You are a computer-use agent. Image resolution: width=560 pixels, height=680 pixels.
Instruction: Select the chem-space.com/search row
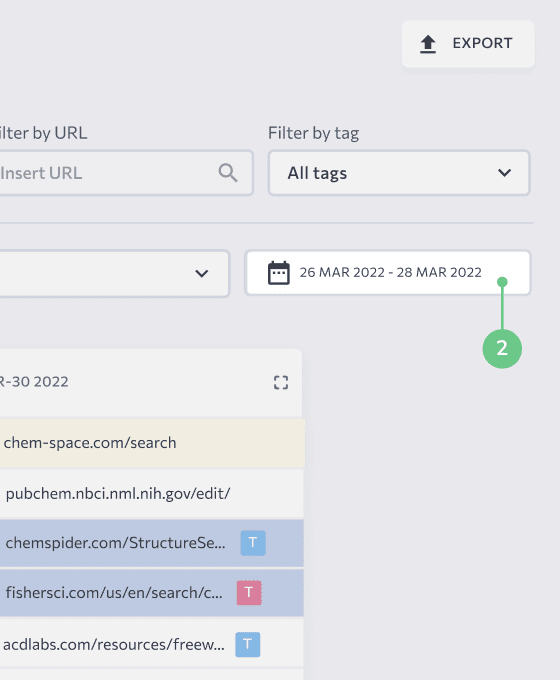click(x=152, y=443)
